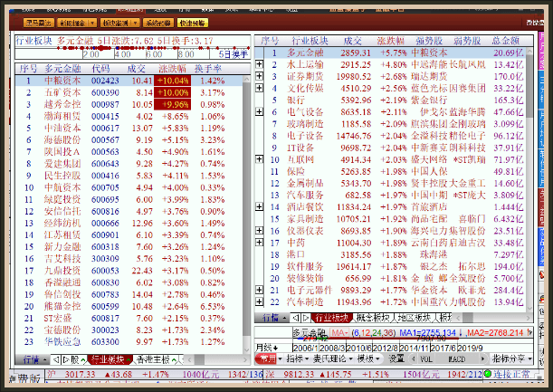The height and width of the screenshot is (392, 553).
Task: Click horizontal scrollbar under right sector tabs
Action: coord(493,318)
